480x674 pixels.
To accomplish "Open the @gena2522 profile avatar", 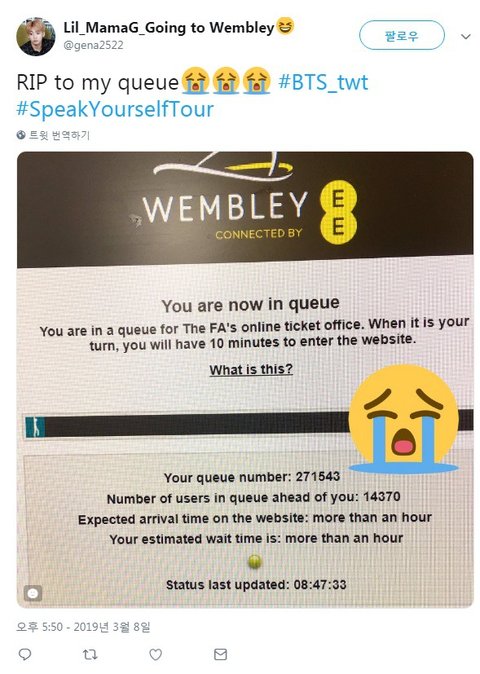I will pyautogui.click(x=35, y=37).
